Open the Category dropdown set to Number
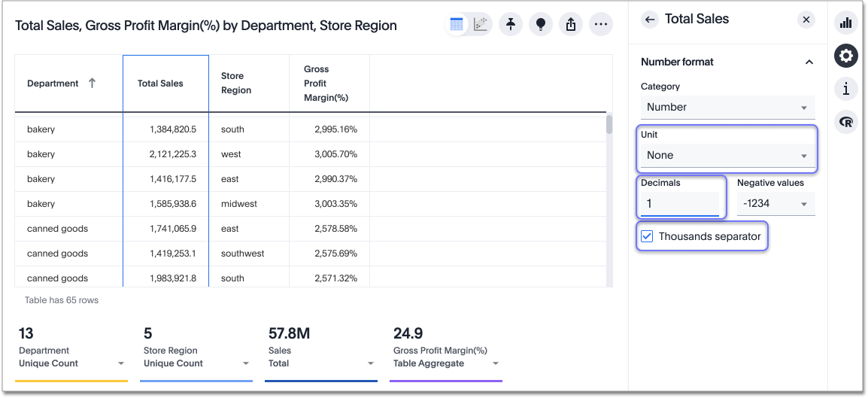868x398 pixels. pyautogui.click(x=727, y=108)
